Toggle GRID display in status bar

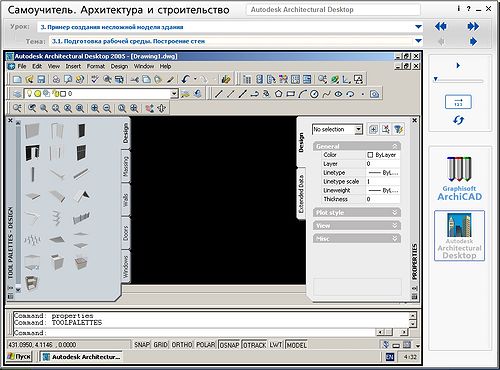(x=160, y=345)
